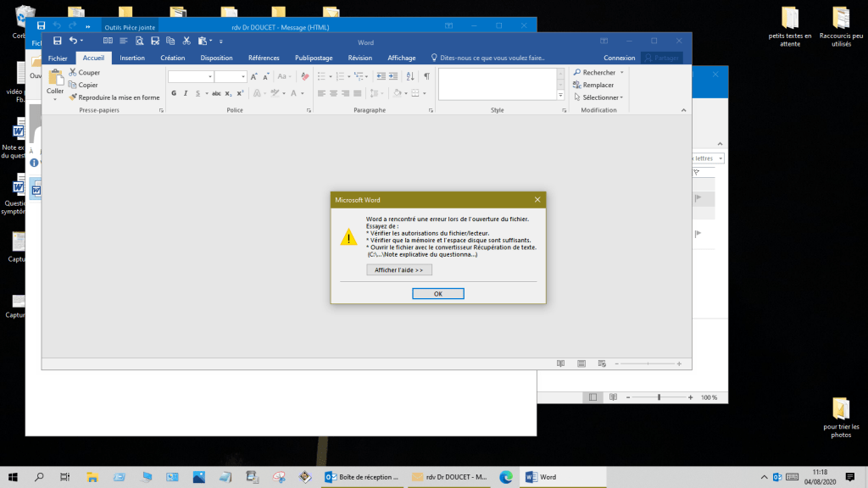The image size is (868, 488).
Task: Toggle justify alignment
Action: [x=358, y=93]
